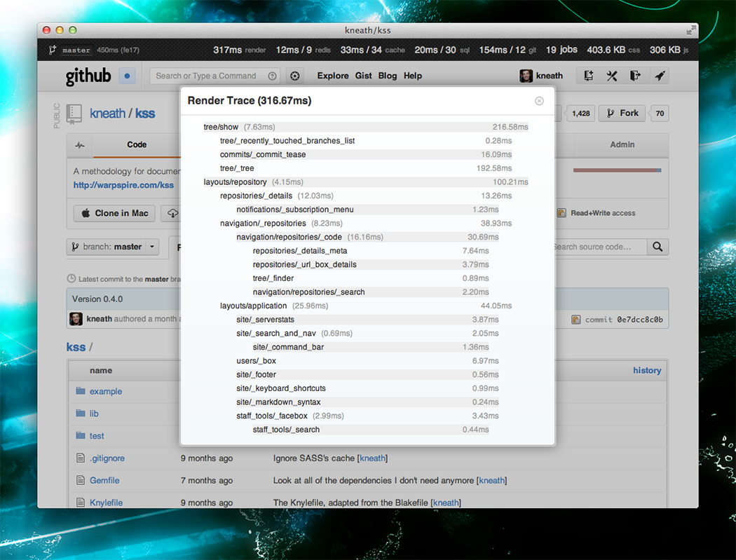This screenshot has width=736, height=560.
Task: Click the Search or Type a Command field
Action: click(x=206, y=76)
